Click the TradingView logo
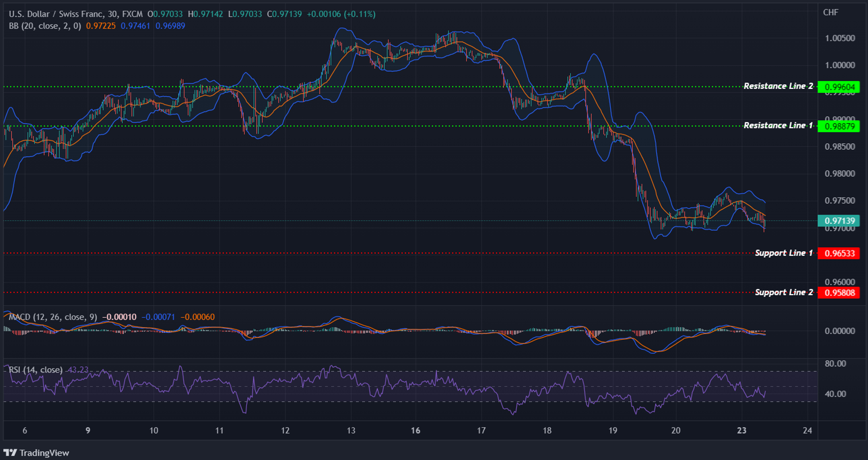868x460 pixels. coord(37,452)
